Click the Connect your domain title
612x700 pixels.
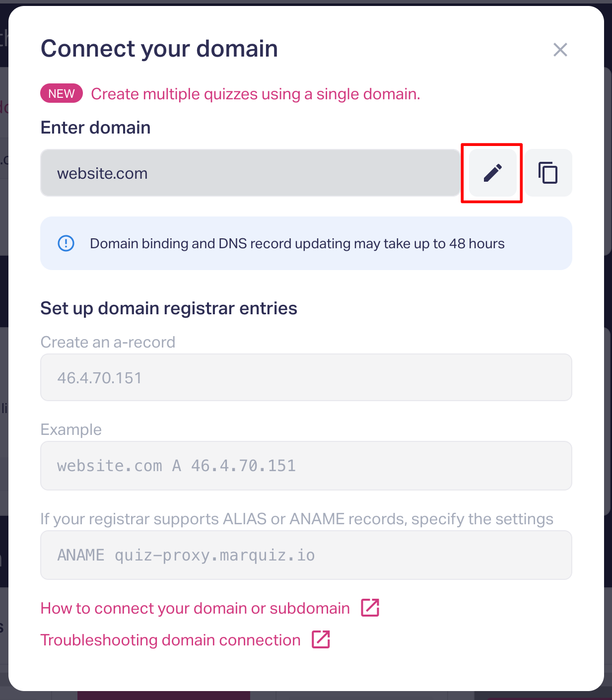(159, 49)
